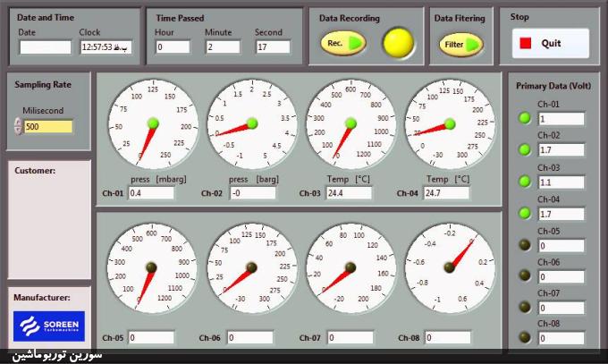Click the Date input field
Viewport: 608px width, 364px height.
coord(45,47)
